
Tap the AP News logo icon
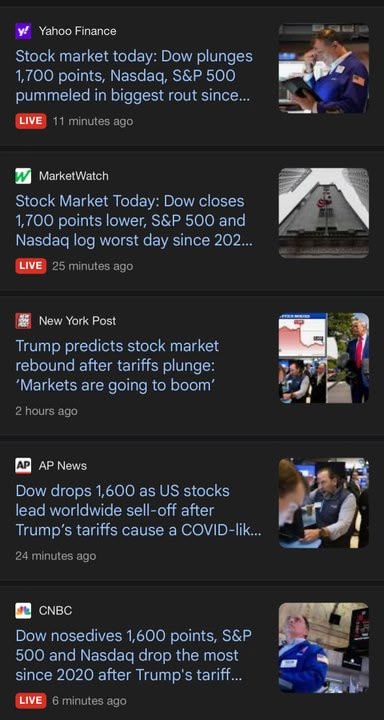[23, 466]
